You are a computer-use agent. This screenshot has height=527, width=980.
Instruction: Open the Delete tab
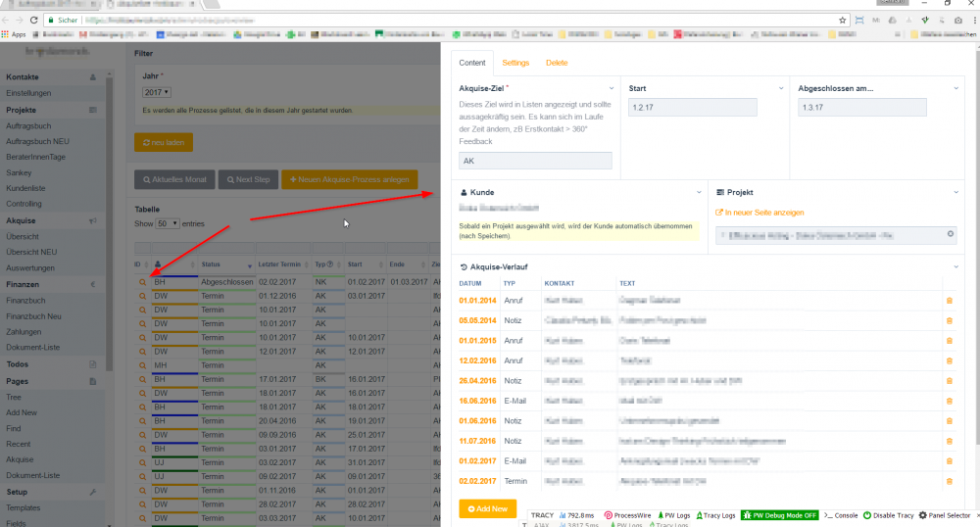557,63
